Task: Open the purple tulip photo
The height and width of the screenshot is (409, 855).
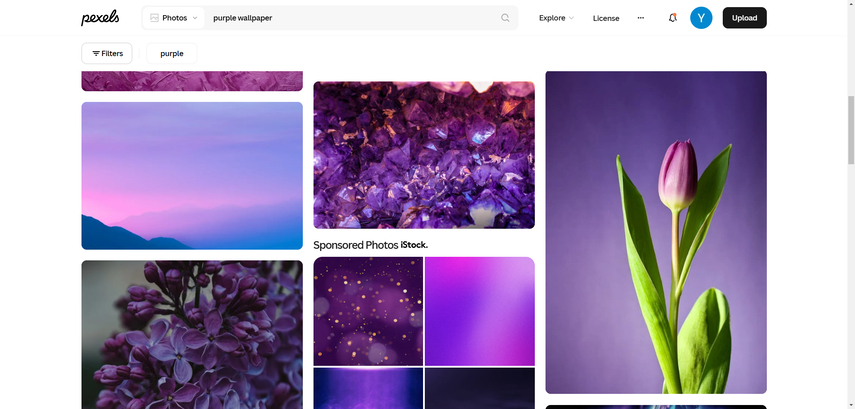Action: tap(656, 232)
